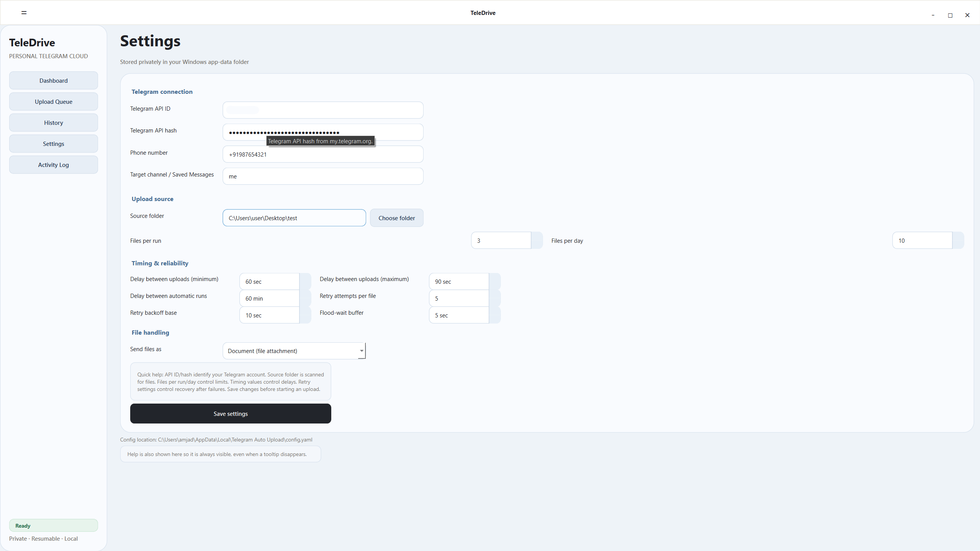This screenshot has width=980, height=551.
Task: Focus the Files per run value box
Action: pos(501,240)
